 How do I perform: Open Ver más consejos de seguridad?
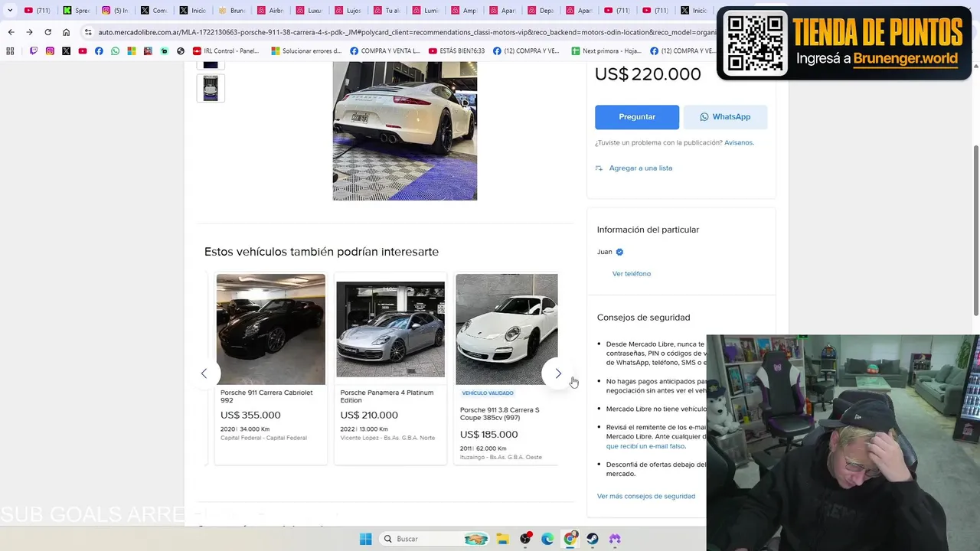646,496
